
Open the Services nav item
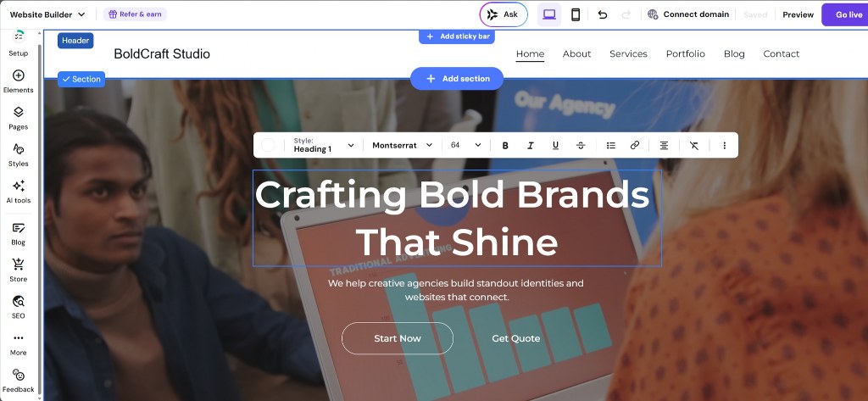[x=628, y=53]
